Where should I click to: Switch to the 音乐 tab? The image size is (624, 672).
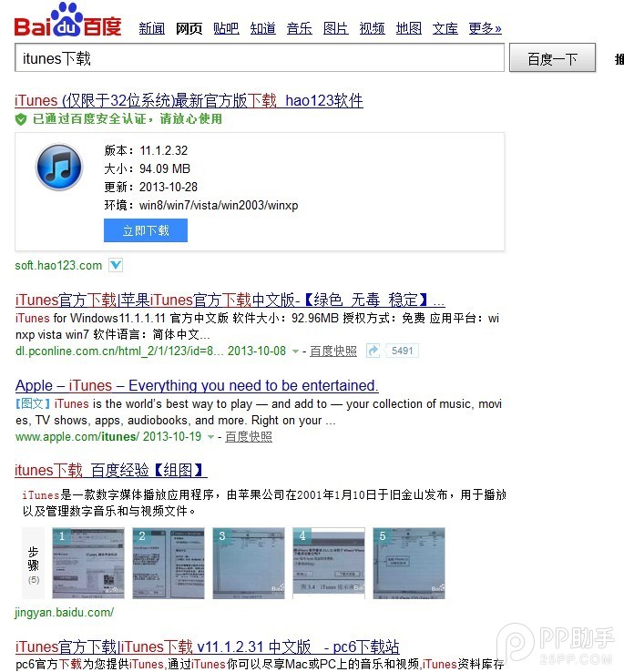[x=300, y=28]
